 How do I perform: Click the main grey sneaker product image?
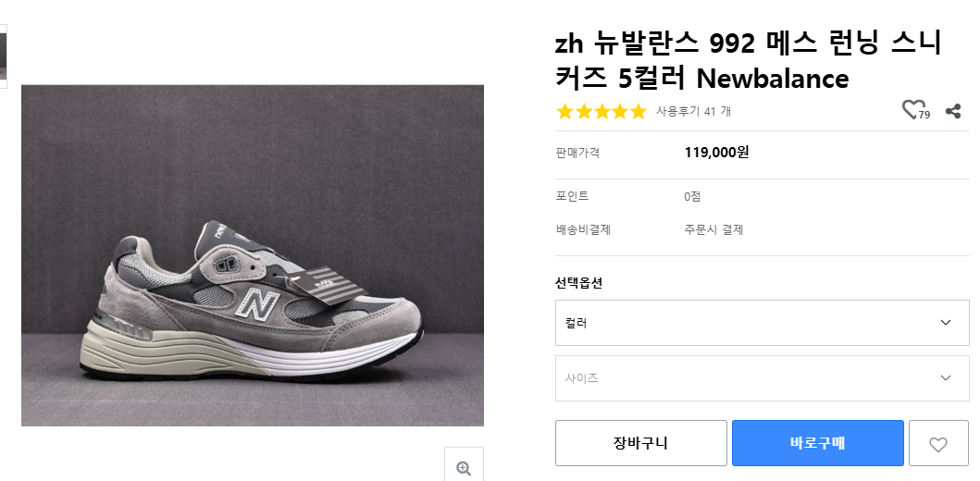pos(253,255)
